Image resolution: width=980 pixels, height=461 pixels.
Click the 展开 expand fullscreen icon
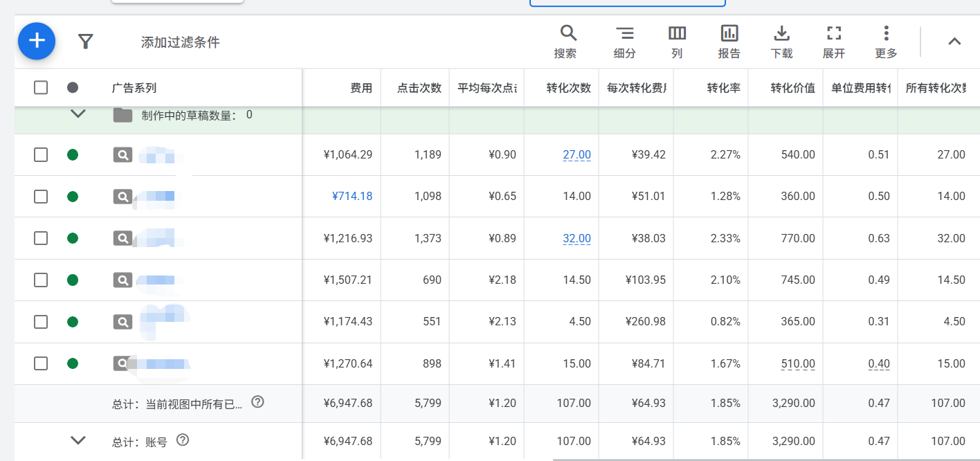pos(834,33)
